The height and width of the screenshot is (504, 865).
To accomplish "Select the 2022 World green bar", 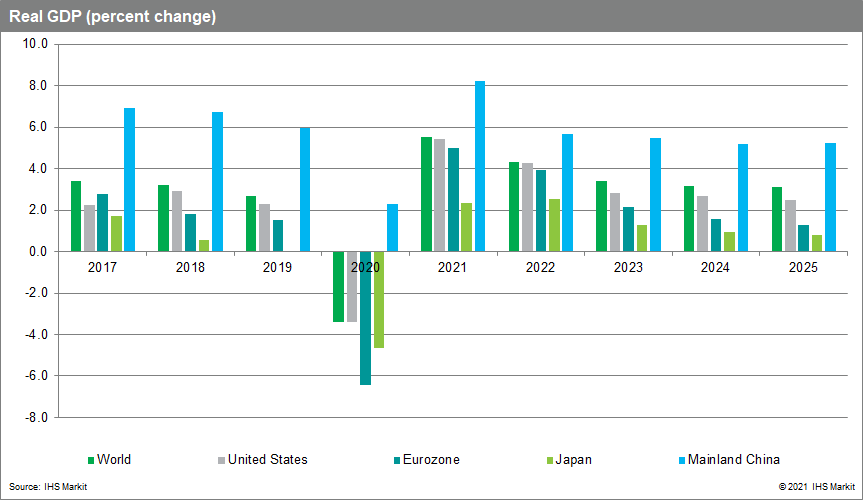I will 514,207.
